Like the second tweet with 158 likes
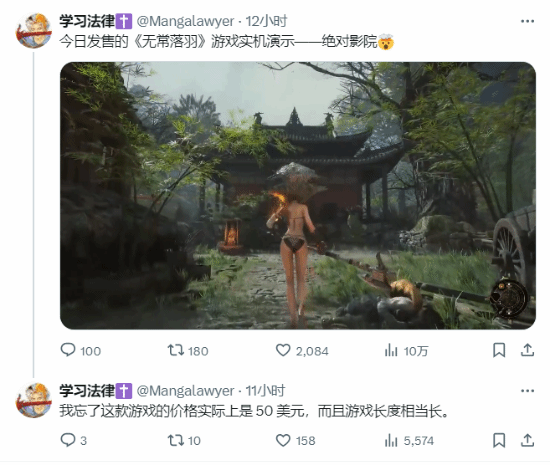 (295, 440)
